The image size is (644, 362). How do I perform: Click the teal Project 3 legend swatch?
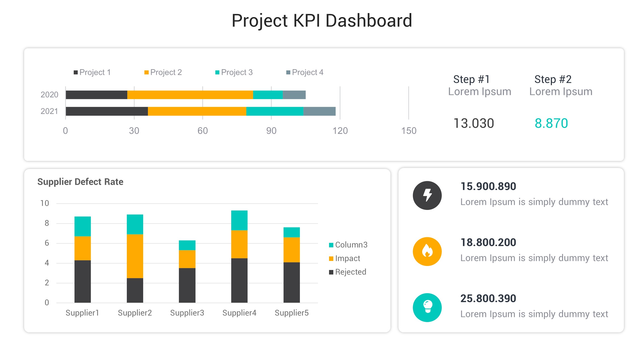217,72
